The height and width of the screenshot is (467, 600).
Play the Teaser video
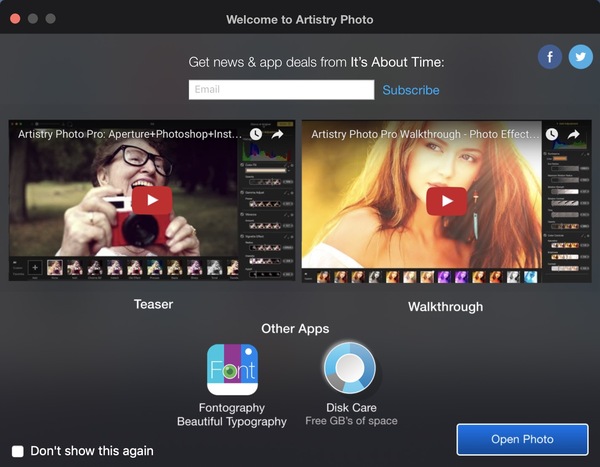click(152, 200)
